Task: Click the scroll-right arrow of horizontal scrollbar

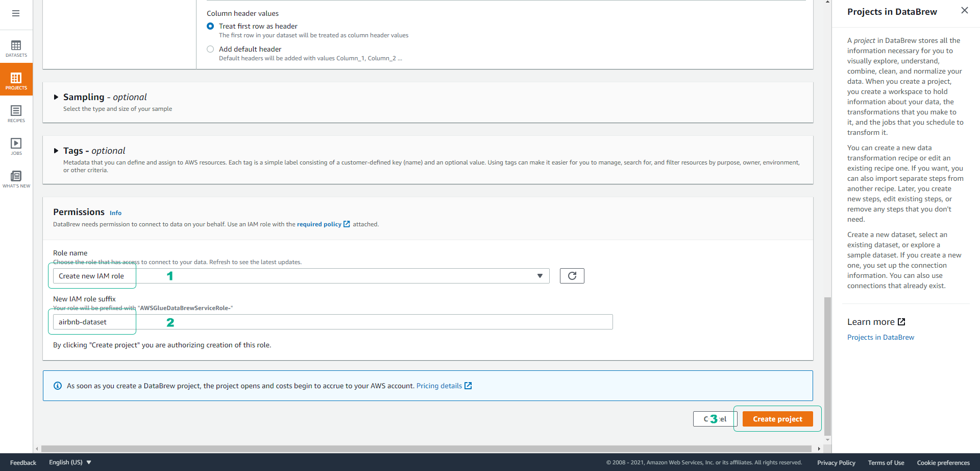Action: coord(819,449)
